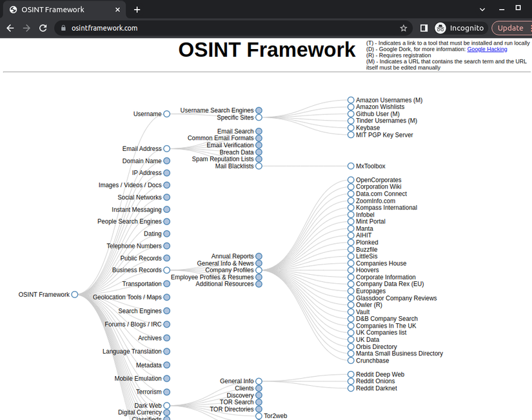Expand the TOR Search node

[x=259, y=402]
